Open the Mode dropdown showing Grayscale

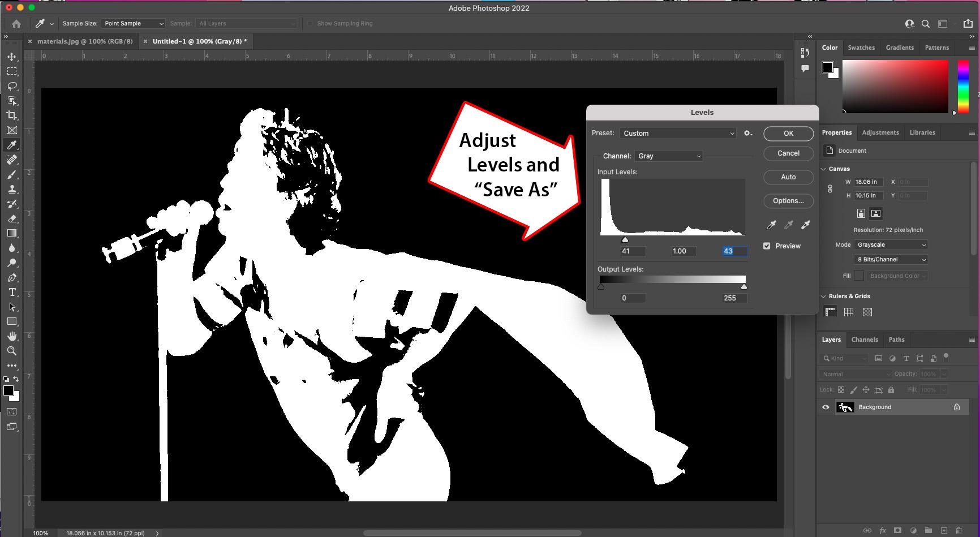(891, 245)
